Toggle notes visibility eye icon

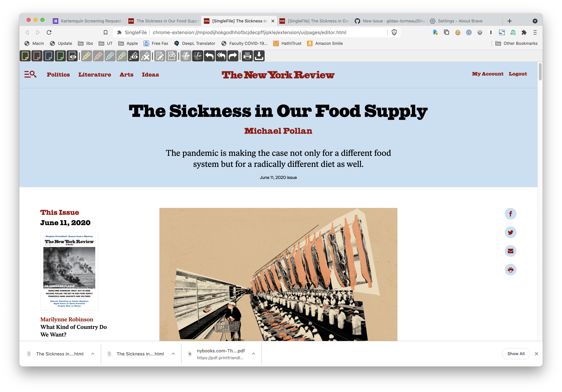point(72,56)
